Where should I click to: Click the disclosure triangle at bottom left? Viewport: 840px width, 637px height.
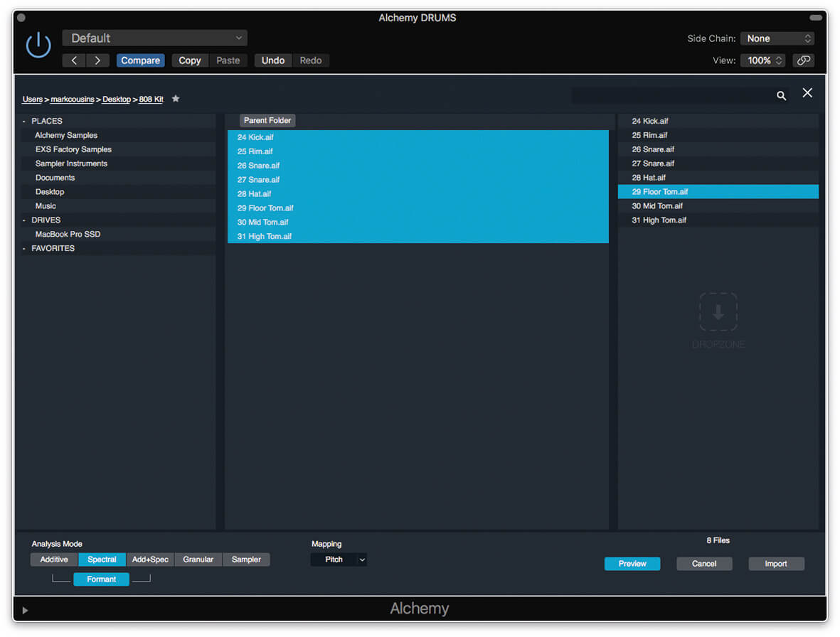(x=26, y=610)
